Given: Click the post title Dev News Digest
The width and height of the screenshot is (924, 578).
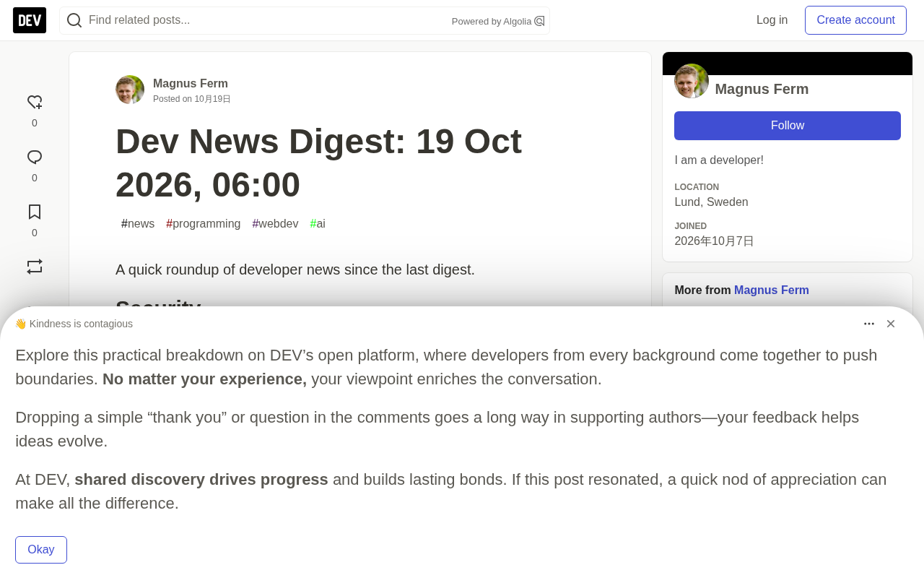Looking at the screenshot, I should (x=318, y=163).
